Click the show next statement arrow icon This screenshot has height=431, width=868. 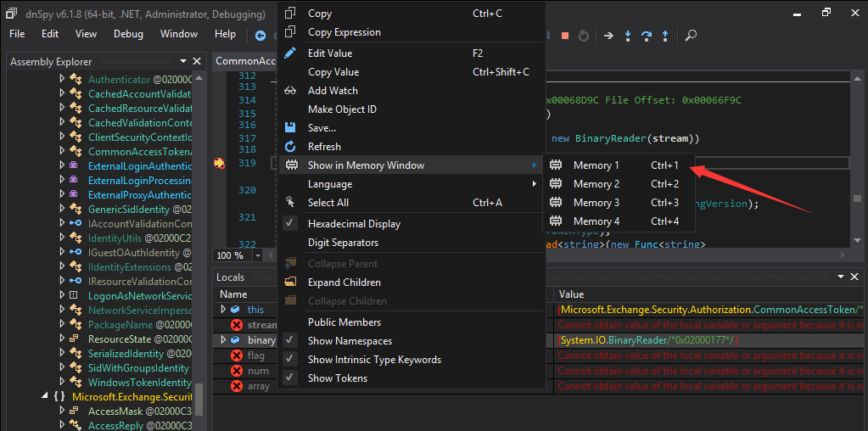coord(609,36)
